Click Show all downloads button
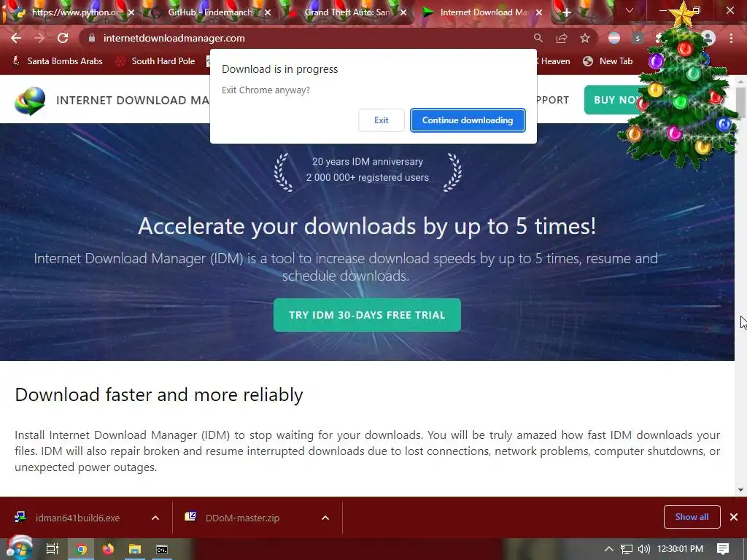747x560 pixels. pyautogui.click(x=692, y=517)
